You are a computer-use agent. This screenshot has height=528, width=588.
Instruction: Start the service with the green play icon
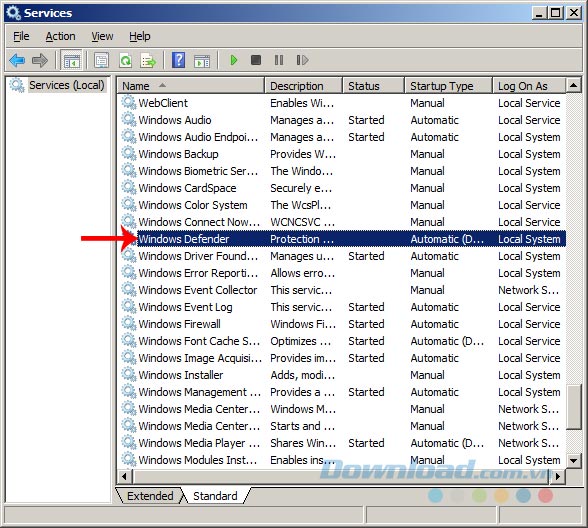pyautogui.click(x=234, y=60)
